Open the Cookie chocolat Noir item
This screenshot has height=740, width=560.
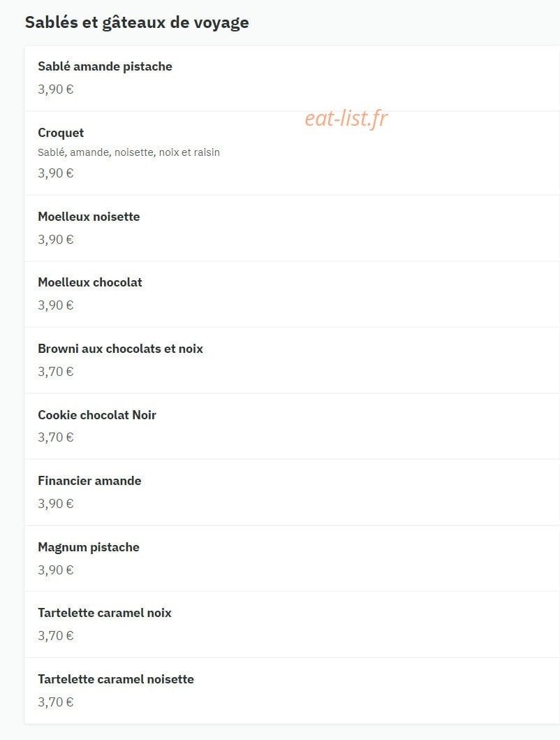(292, 426)
